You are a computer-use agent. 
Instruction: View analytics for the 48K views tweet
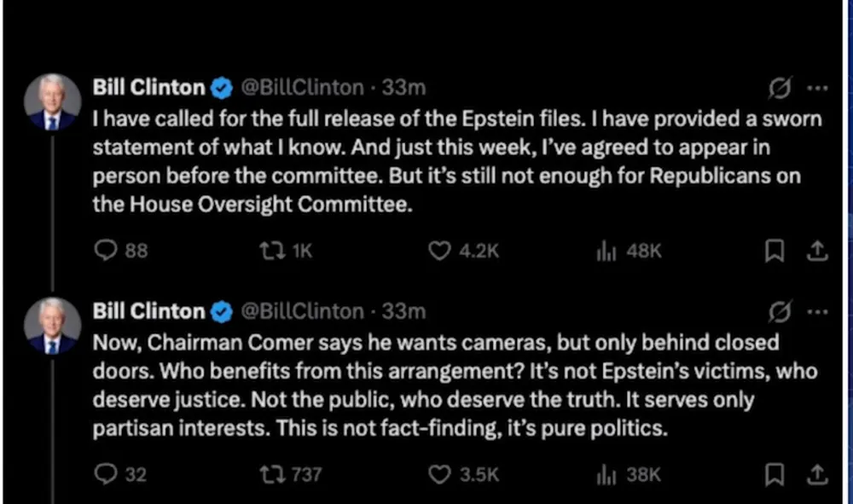pos(606,251)
